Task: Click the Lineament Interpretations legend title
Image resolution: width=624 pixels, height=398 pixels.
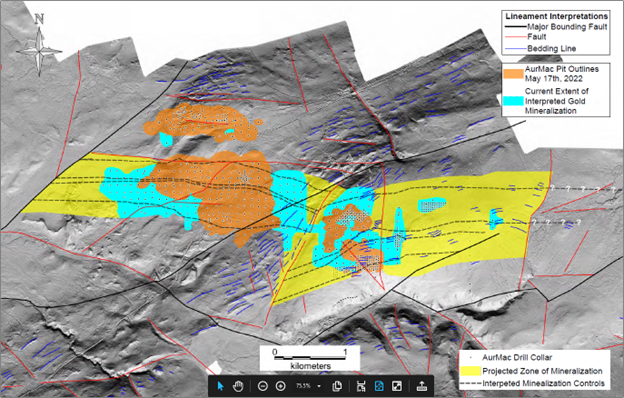Action: (556, 16)
